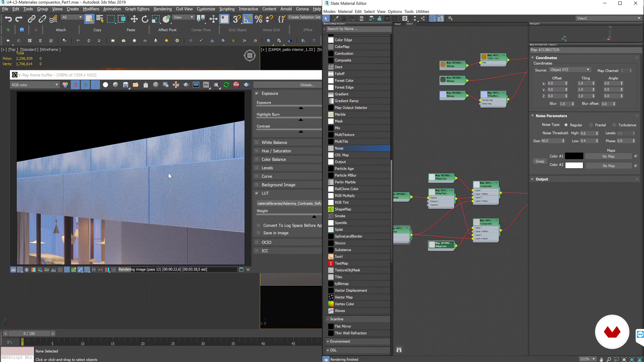The height and width of the screenshot is (362, 644).
Task: Uncheck the LUT checkbox
Action: tap(257, 193)
